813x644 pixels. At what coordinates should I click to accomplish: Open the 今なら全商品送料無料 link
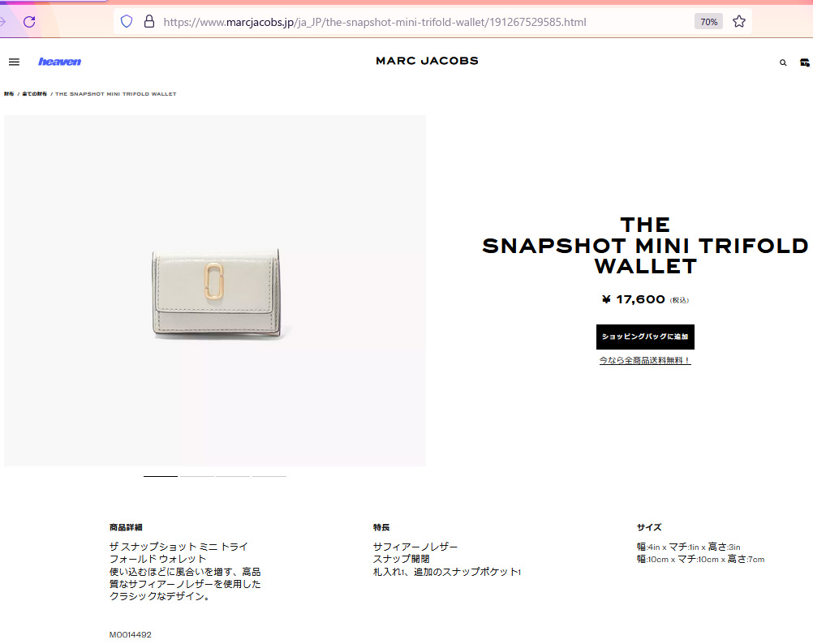point(645,361)
